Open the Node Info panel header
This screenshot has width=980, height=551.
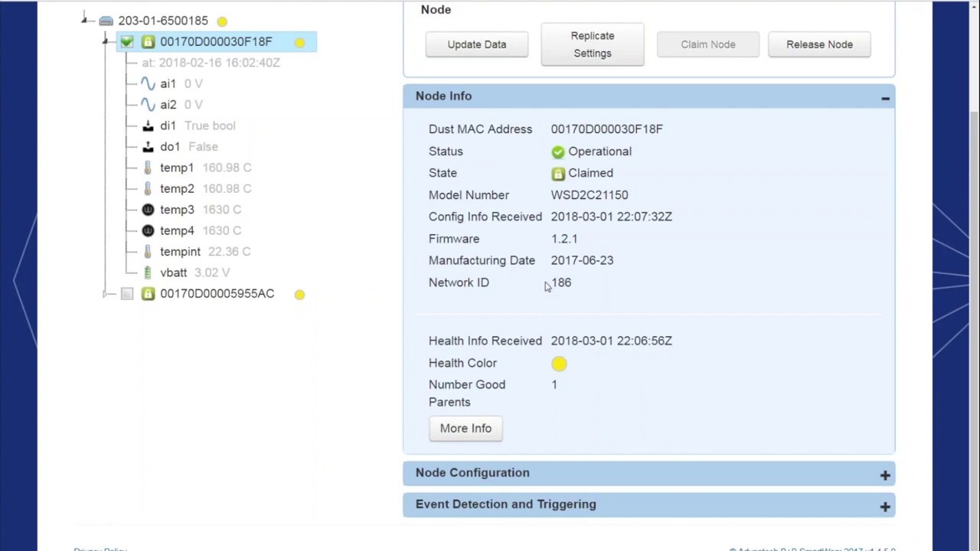tap(648, 96)
